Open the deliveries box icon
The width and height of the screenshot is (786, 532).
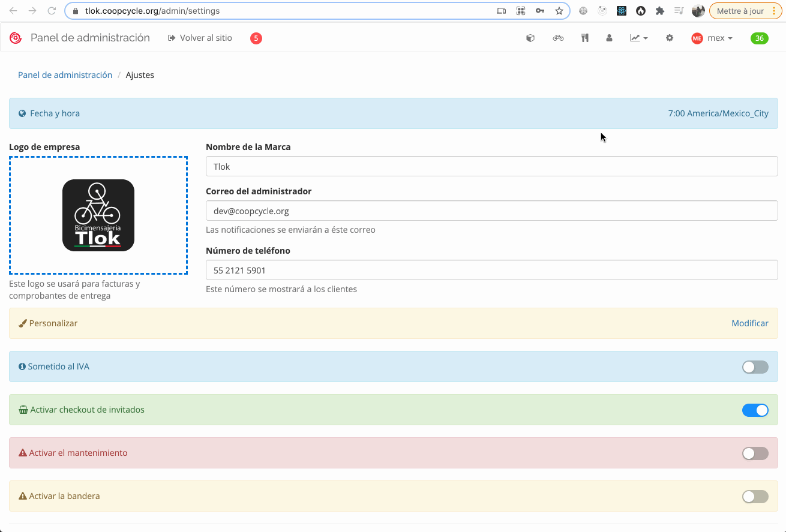[x=530, y=38]
